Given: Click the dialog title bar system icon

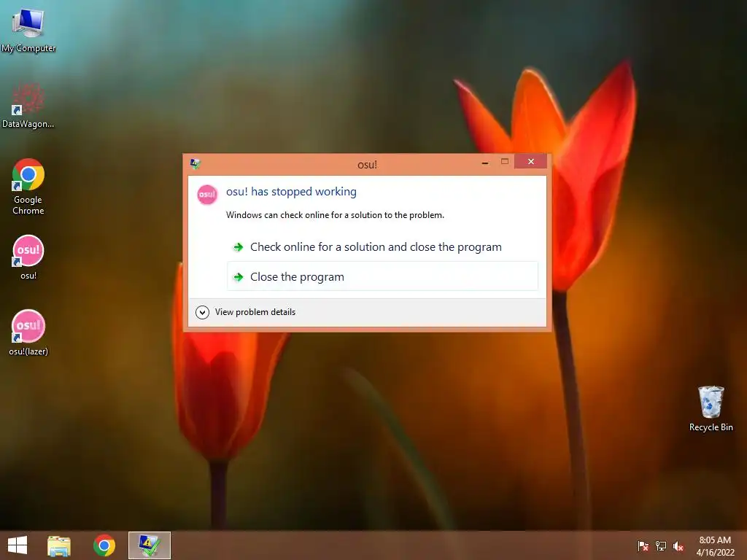Looking at the screenshot, I should (x=195, y=164).
